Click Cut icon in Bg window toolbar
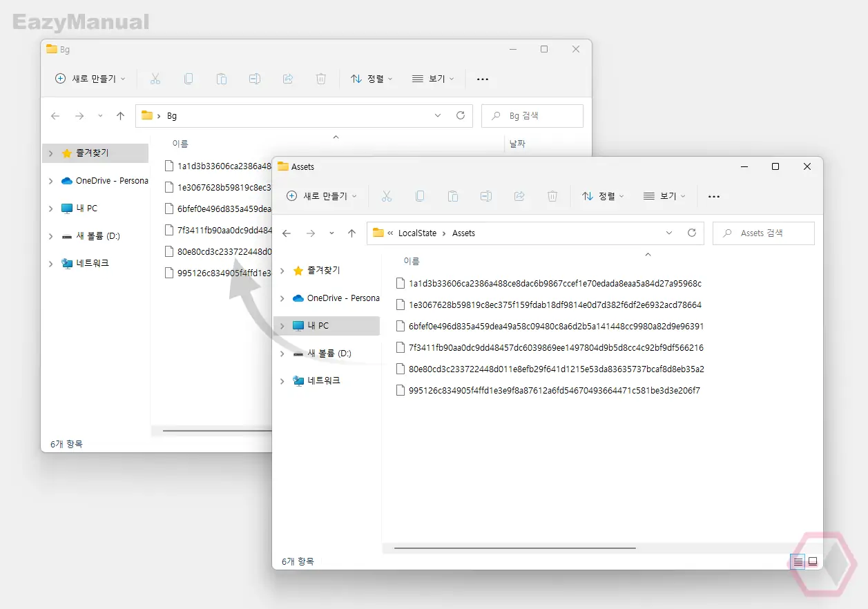 [x=155, y=79]
